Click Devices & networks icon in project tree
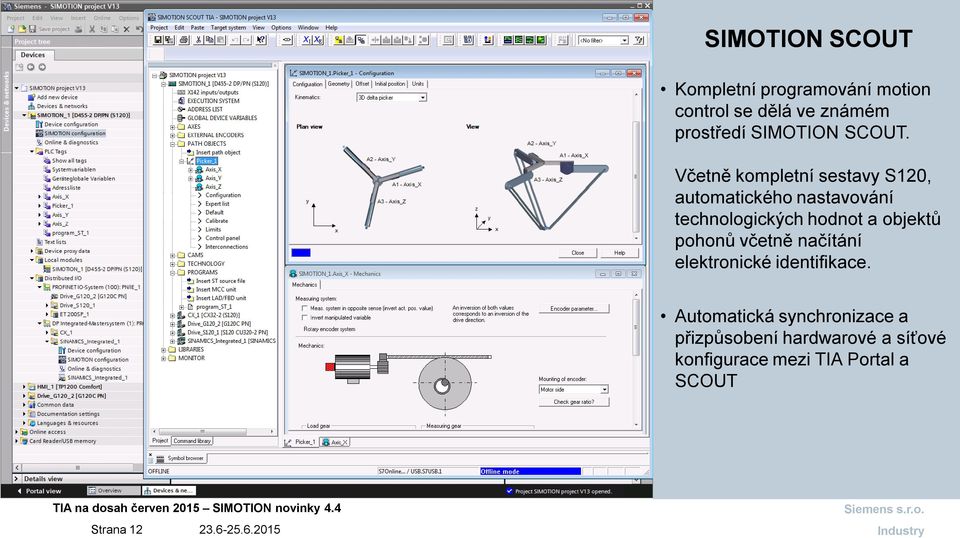This screenshot has width=960, height=538. pos(32,106)
